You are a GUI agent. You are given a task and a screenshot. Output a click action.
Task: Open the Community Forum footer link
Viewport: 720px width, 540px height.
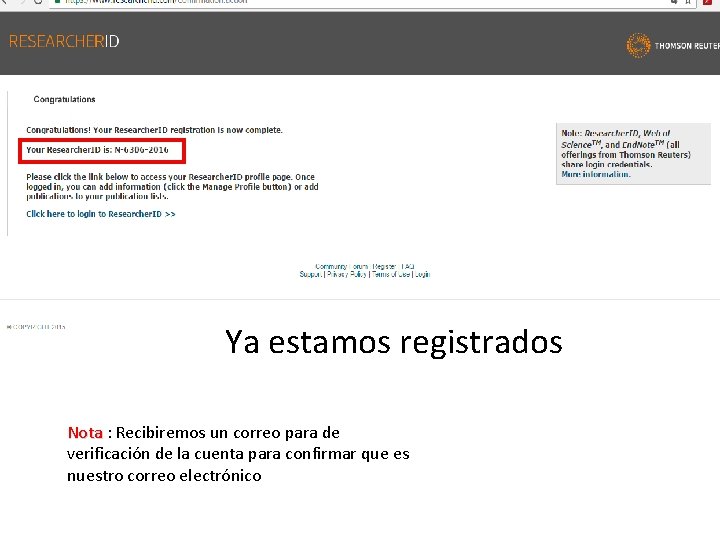(342, 266)
